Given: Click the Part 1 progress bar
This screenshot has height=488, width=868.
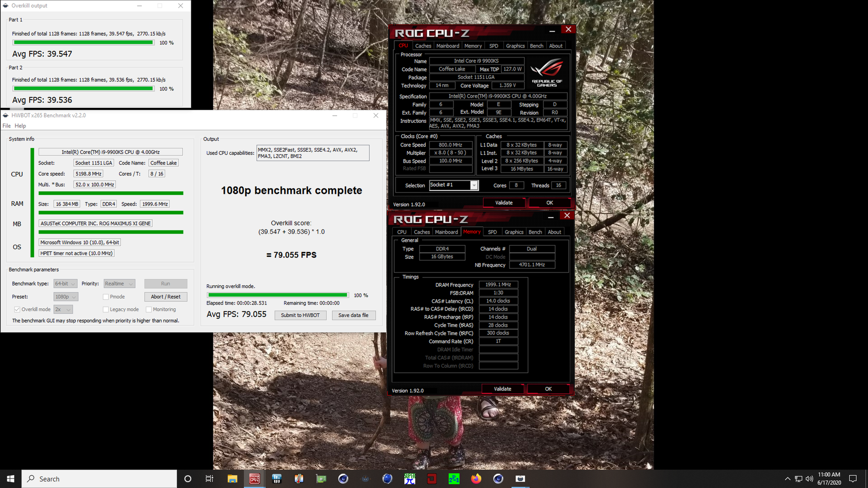Looking at the screenshot, I should pyautogui.click(x=83, y=42).
